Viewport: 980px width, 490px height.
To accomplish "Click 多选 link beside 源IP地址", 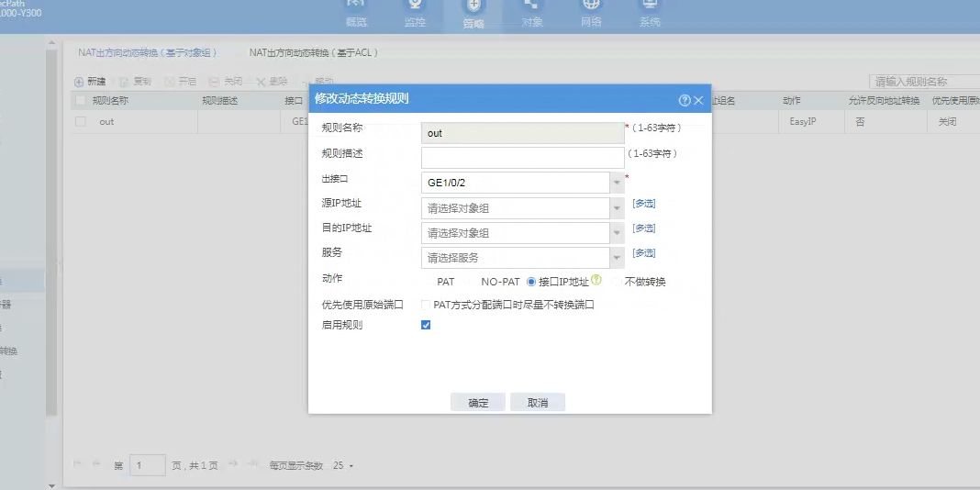I will [x=644, y=203].
